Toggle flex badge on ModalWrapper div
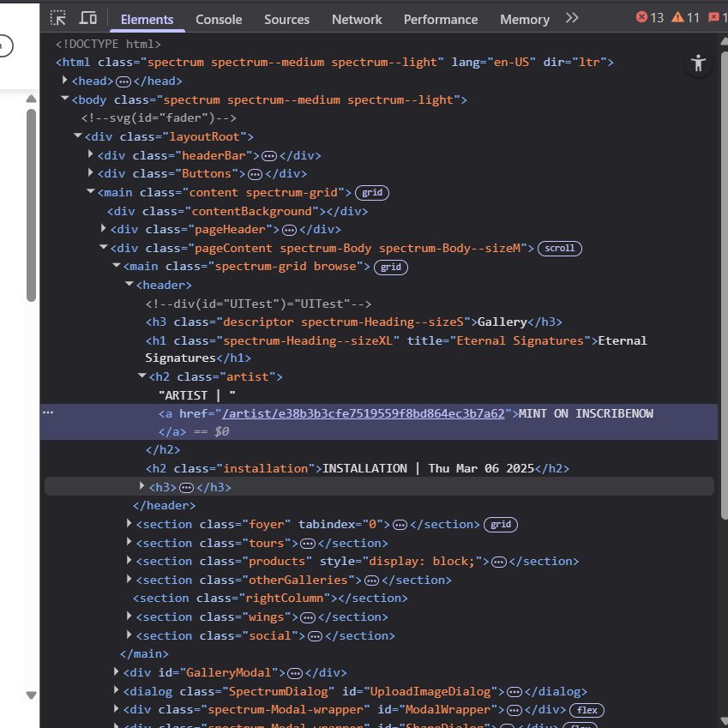 (x=587, y=710)
